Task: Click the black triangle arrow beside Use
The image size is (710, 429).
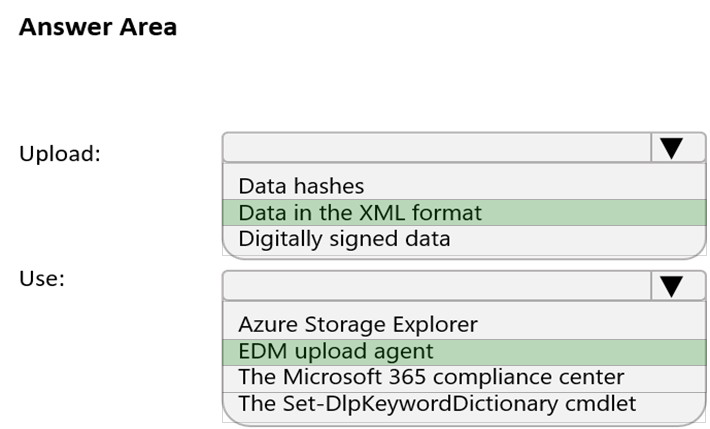Action: coord(671,287)
